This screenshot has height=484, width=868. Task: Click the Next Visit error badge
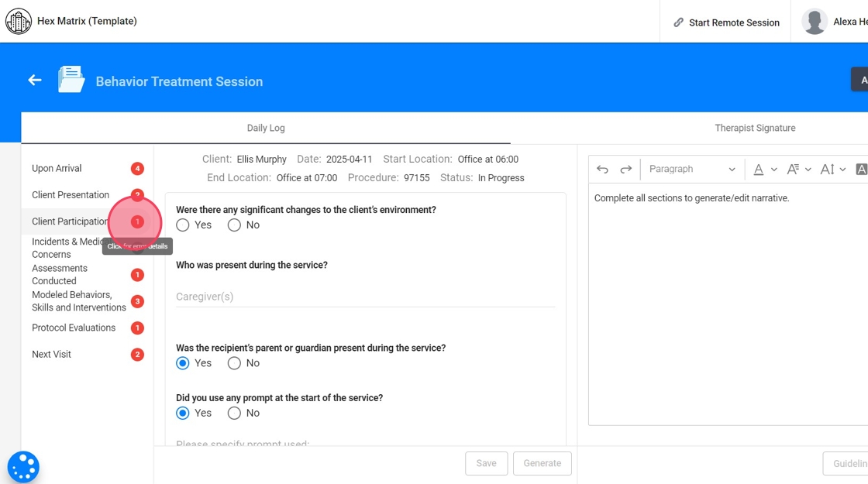[x=137, y=355]
